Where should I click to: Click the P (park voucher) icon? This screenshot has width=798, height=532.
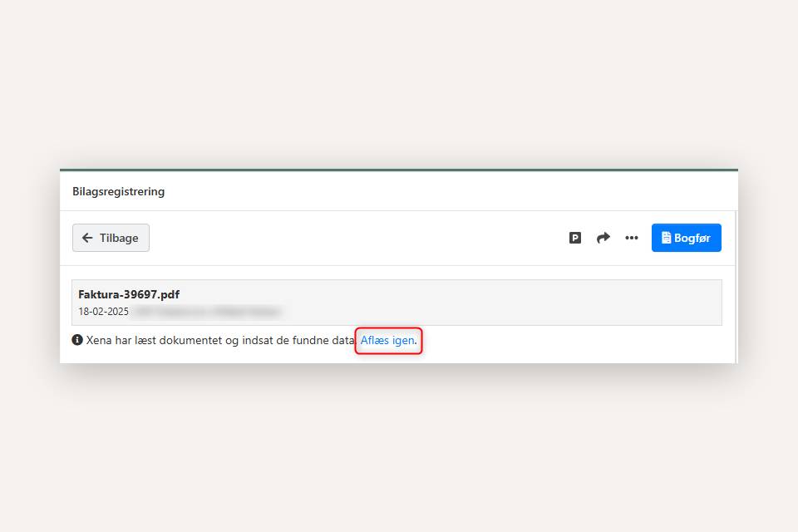pos(575,238)
